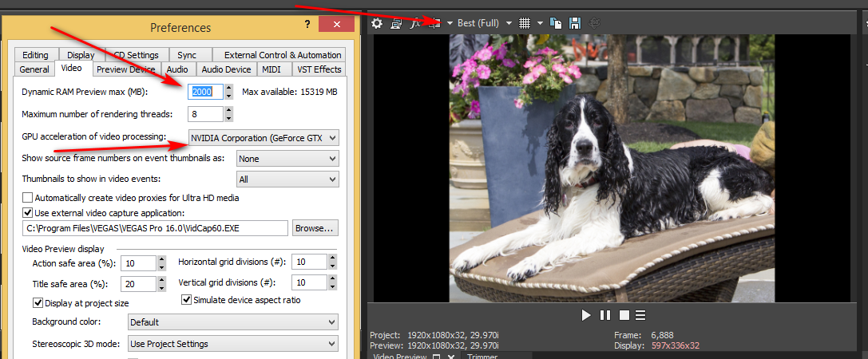The image size is (868, 359).
Task: Select the Video tab
Action: (71, 69)
